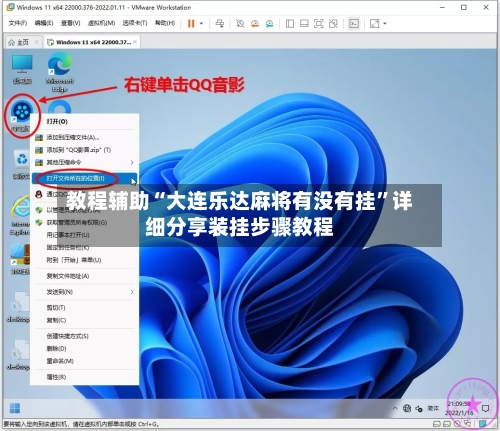Toggle the thumbnail bar view icon
This screenshot has width=500, height=431.
pyautogui.click(x=304, y=23)
